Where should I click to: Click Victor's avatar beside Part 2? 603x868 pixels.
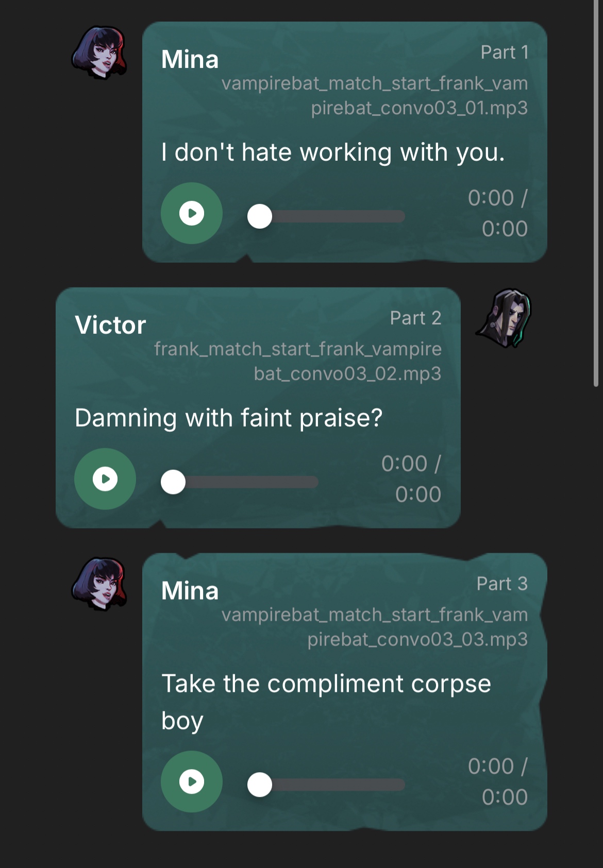[504, 318]
